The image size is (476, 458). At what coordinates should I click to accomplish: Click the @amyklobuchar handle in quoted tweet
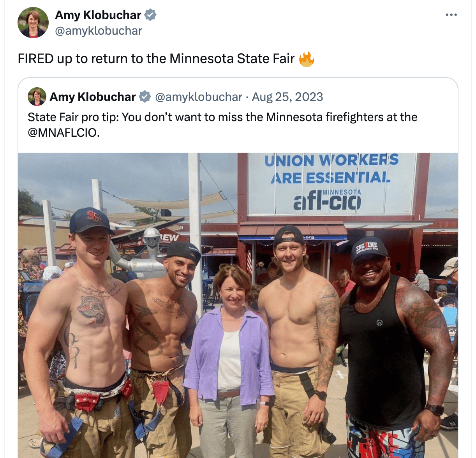tap(199, 97)
